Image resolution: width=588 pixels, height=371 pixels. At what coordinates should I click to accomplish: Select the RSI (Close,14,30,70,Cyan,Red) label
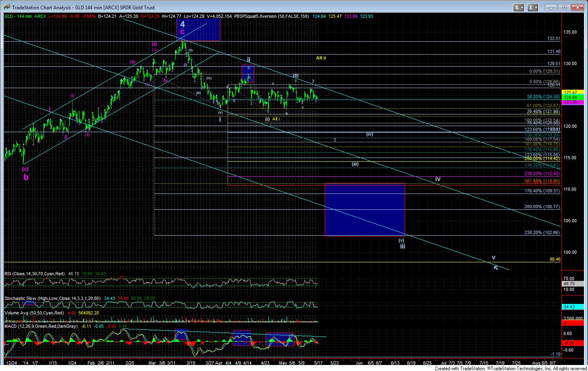tap(35, 274)
